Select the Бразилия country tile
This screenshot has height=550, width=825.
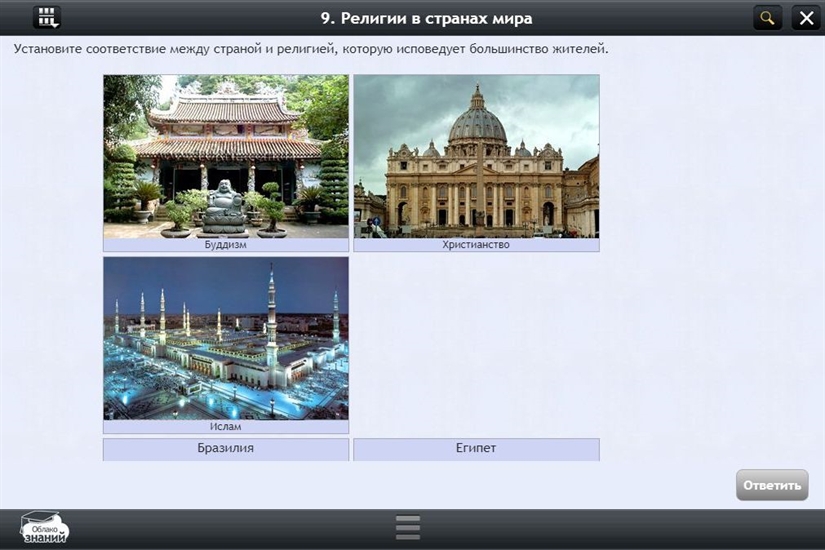coord(226,449)
